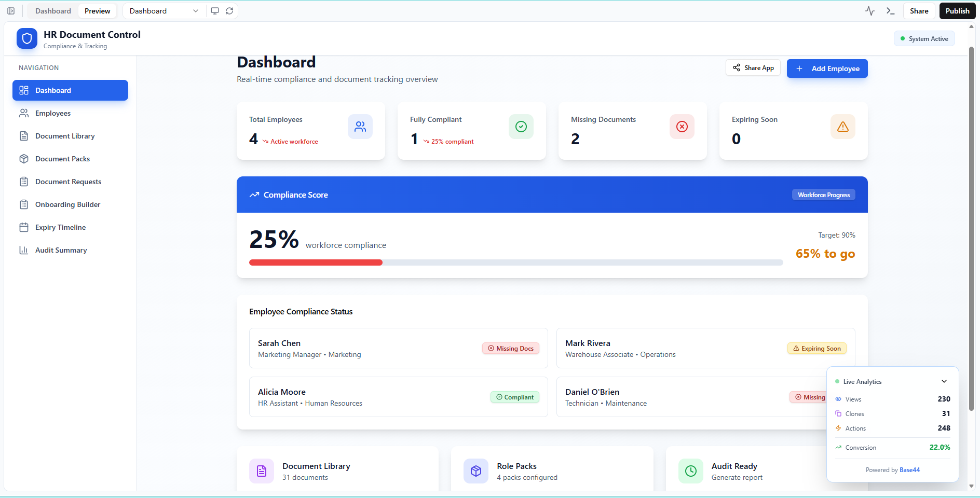Image resolution: width=980 pixels, height=498 pixels.
Task: Open the Expiry Timeline page
Action: click(x=70, y=227)
